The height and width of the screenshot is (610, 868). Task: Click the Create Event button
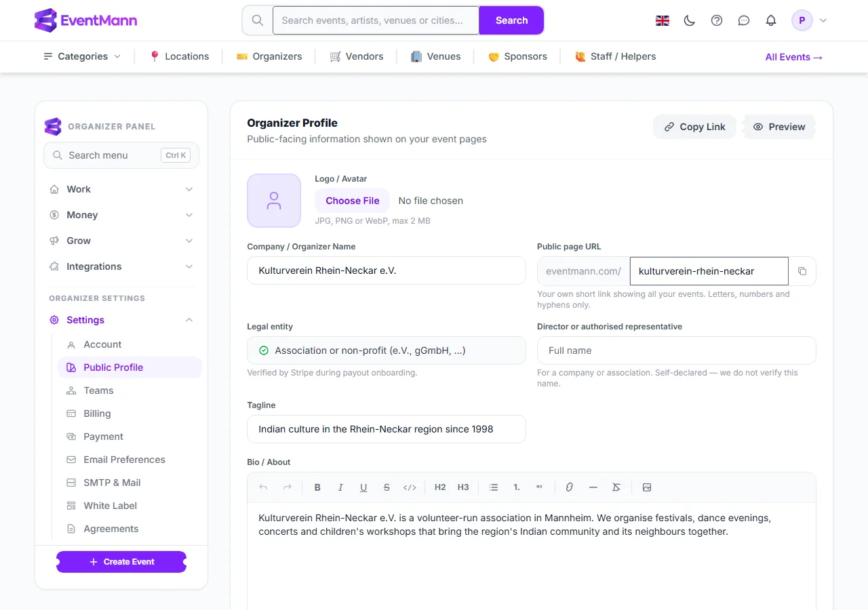[121, 562]
